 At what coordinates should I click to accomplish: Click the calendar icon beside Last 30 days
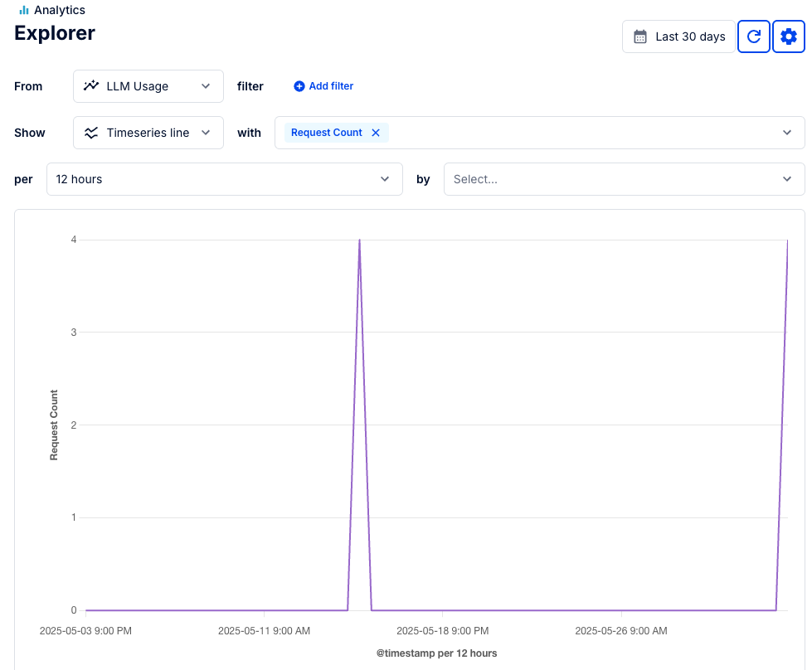tap(640, 36)
